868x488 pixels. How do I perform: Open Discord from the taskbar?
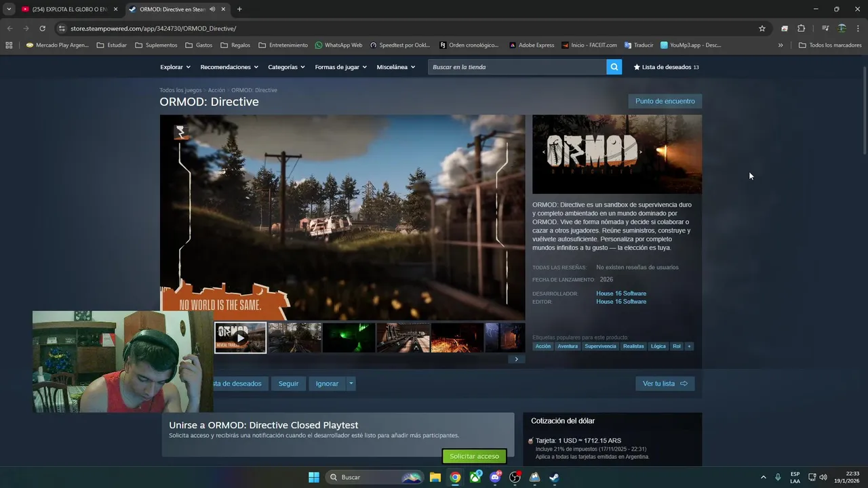tap(495, 477)
